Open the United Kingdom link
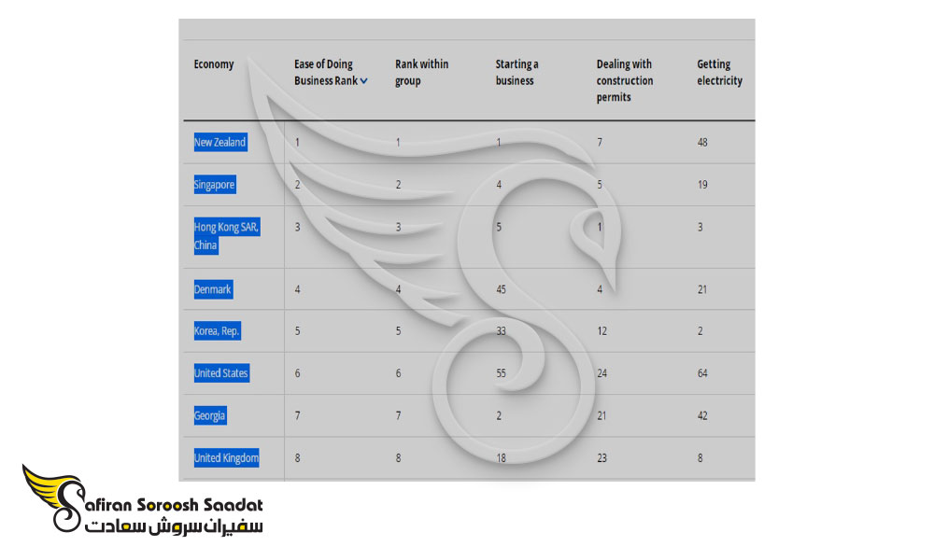934x560 pixels. (226, 457)
